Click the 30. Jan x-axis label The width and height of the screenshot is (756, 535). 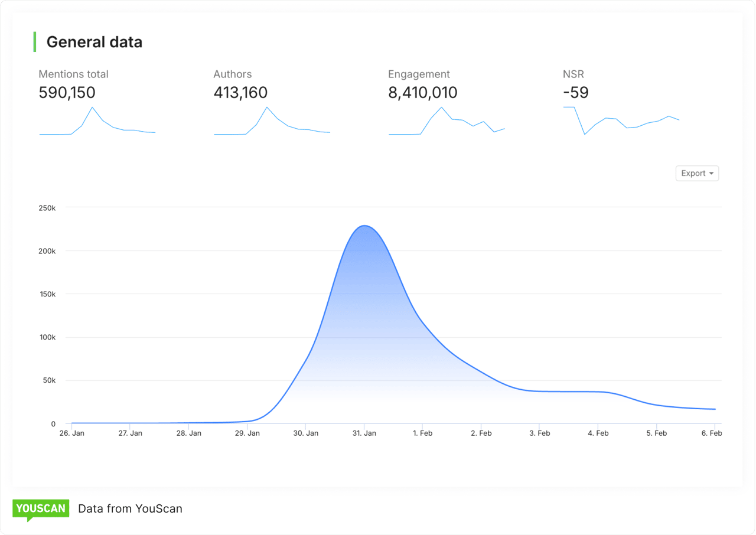point(305,433)
